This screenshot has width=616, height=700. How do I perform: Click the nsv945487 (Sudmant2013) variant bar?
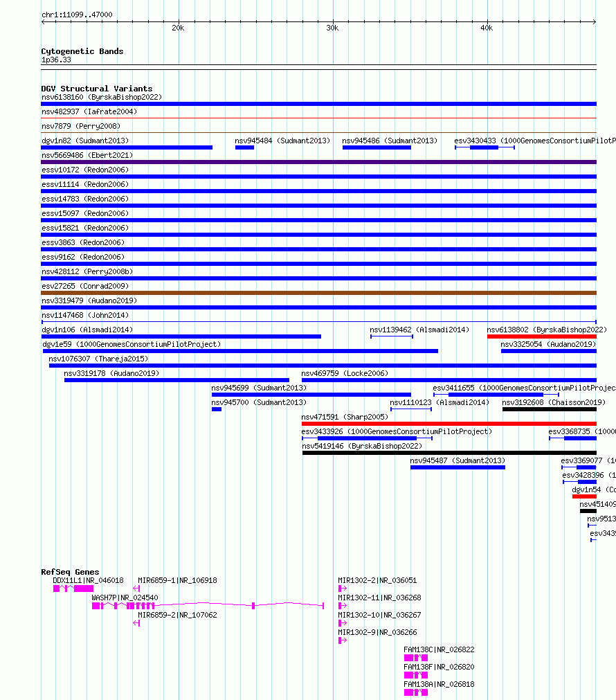click(458, 467)
